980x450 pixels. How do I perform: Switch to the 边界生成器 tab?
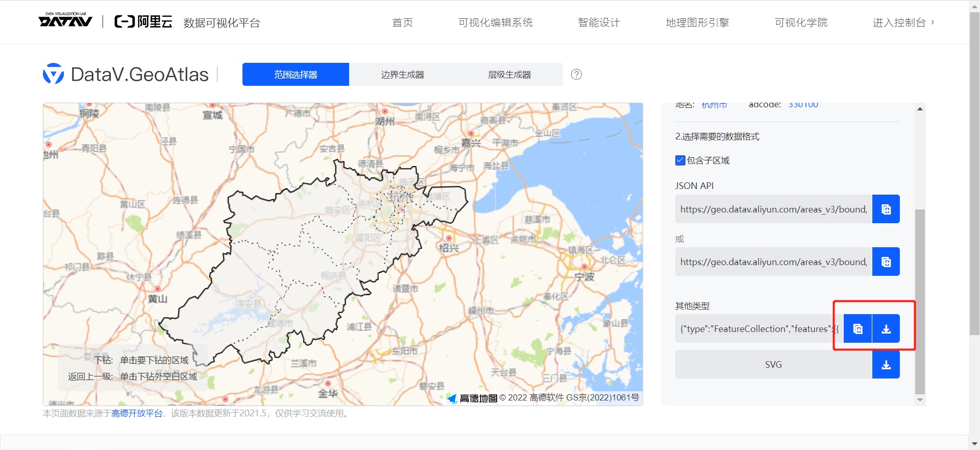point(402,75)
